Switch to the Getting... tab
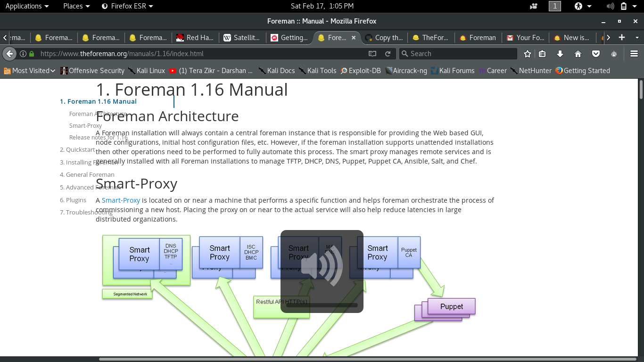644x362 pixels. pos(289,38)
